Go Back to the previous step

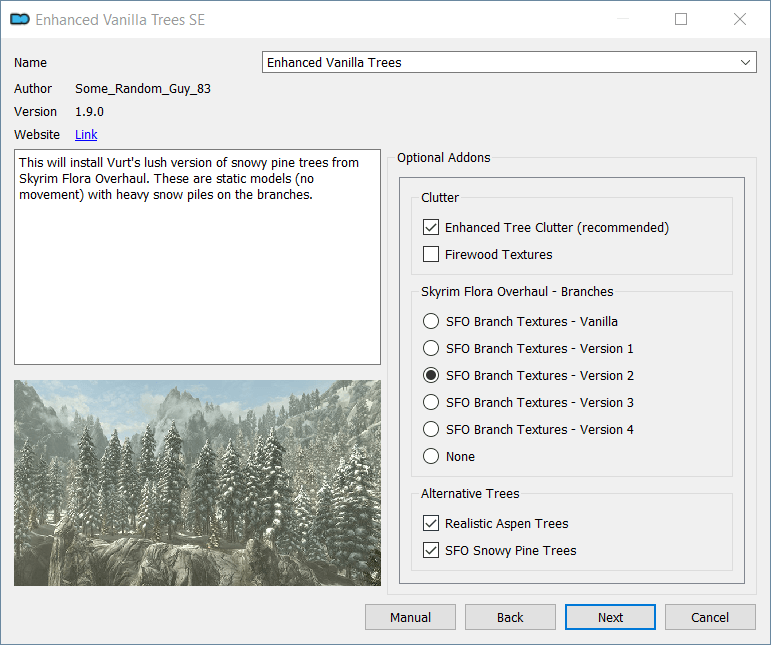pos(510,617)
